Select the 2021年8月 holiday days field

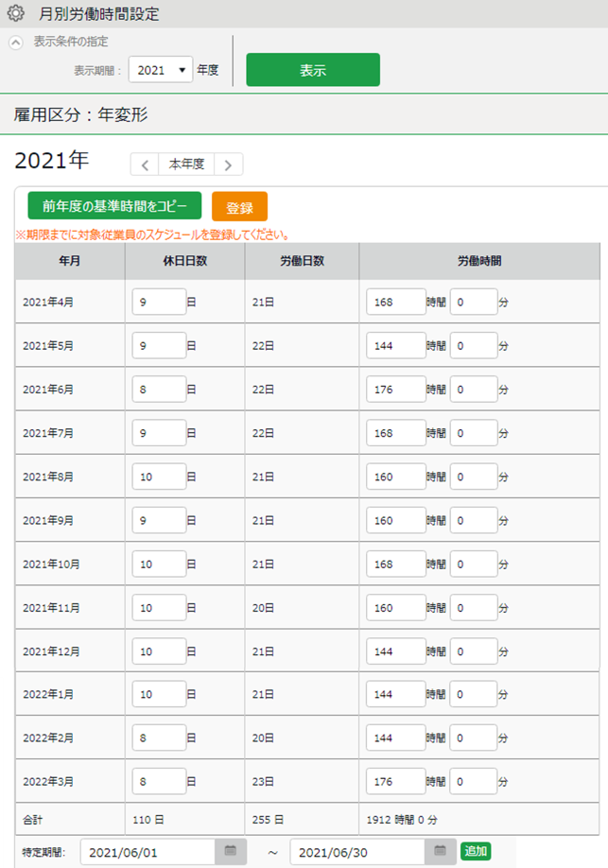coord(159,476)
